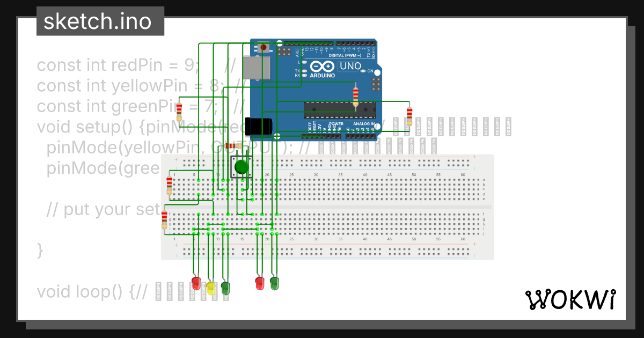Select the Arduino black power jack
This screenshot has width=644, height=338.
point(258,126)
